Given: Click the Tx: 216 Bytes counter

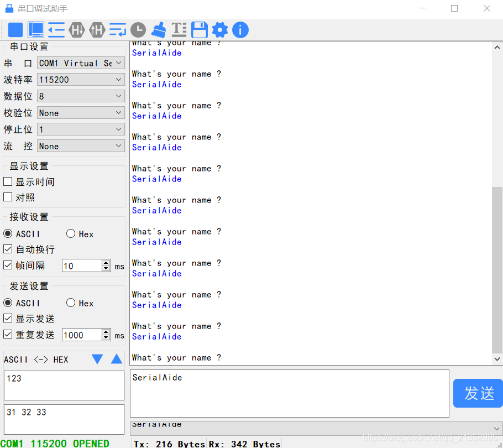Looking at the screenshot, I should point(169,444).
